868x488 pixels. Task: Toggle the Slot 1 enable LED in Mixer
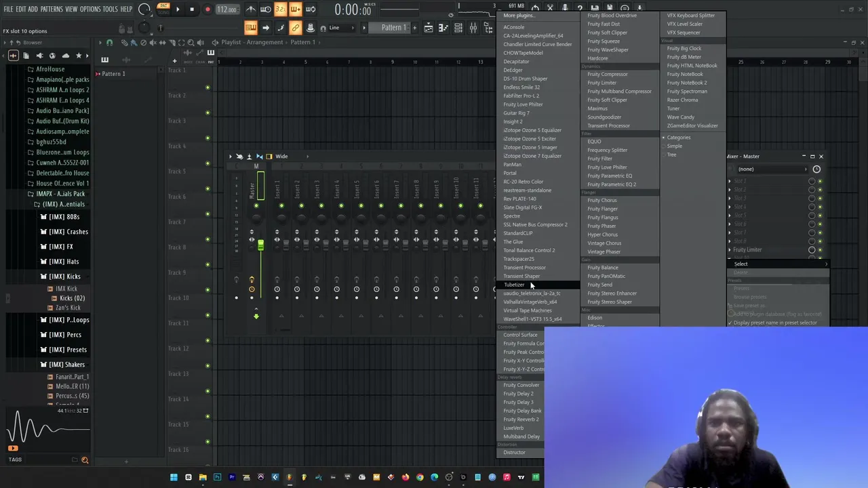tap(820, 181)
